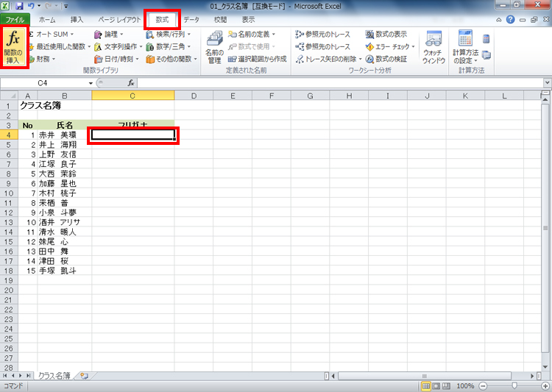
Task: Click the zoom out minus button
Action: pyautogui.click(x=483, y=386)
